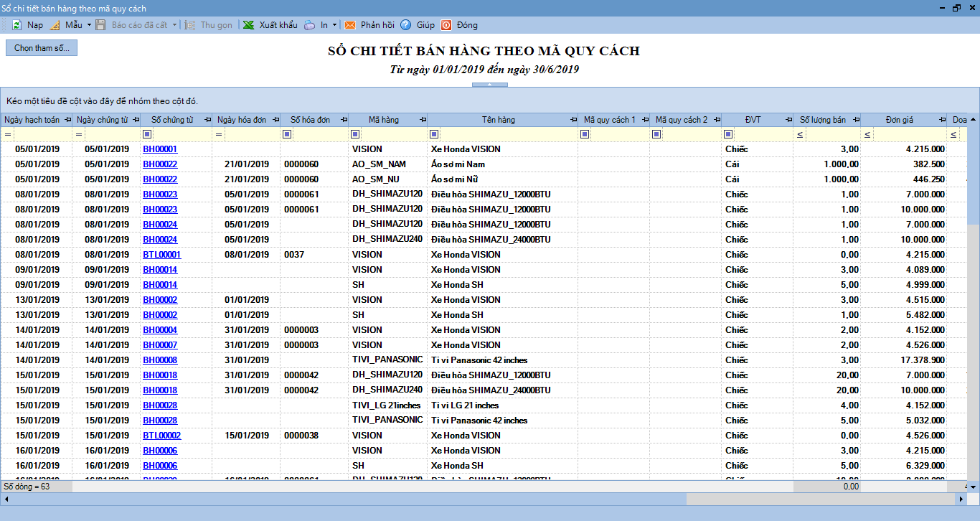Pin the Mã hàng column
Image resolution: width=980 pixels, height=521 pixels.
pos(423,120)
